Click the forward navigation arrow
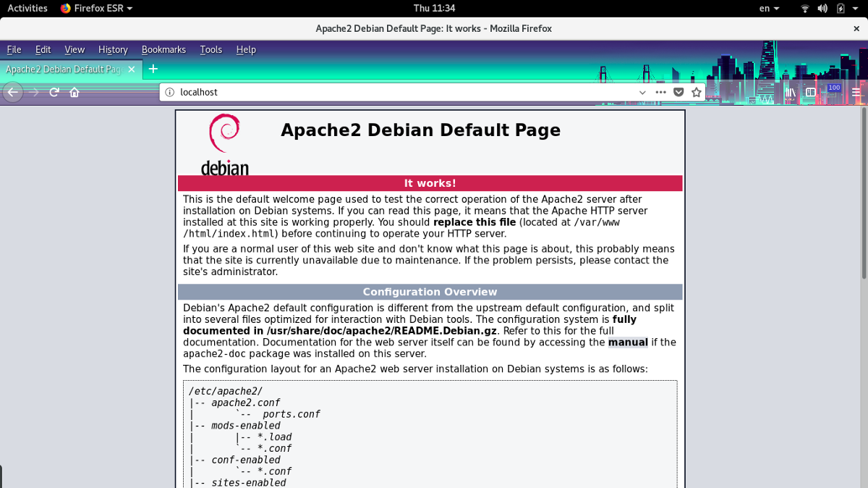 tap(33, 92)
